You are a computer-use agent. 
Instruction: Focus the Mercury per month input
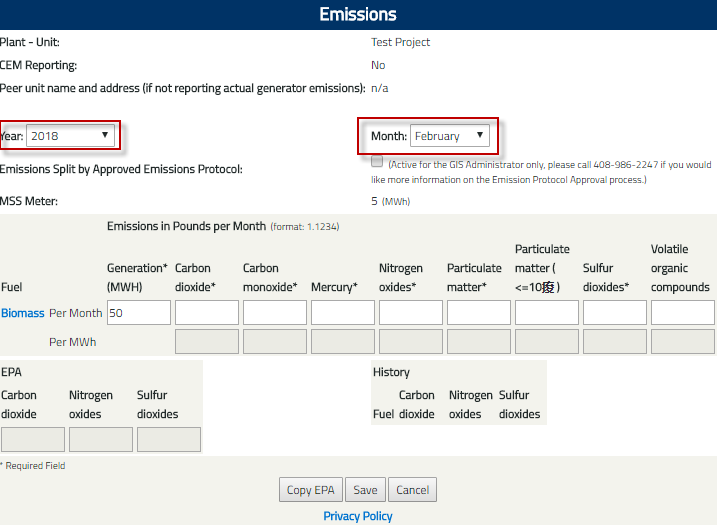[342, 313]
